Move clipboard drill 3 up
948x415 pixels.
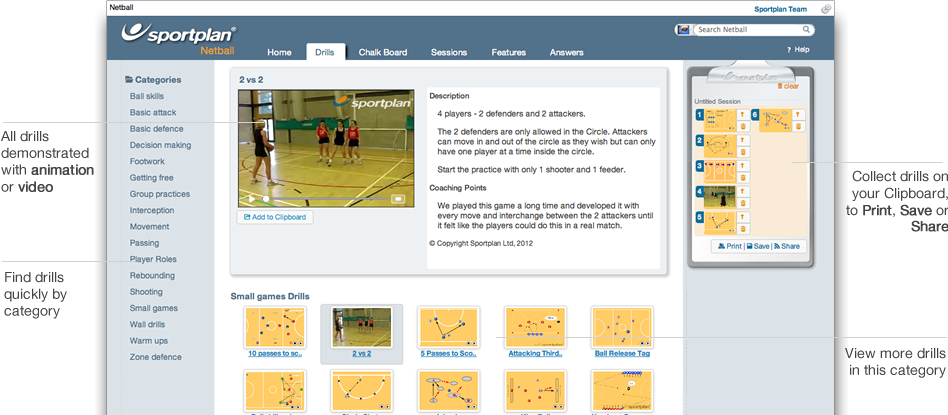tap(742, 165)
